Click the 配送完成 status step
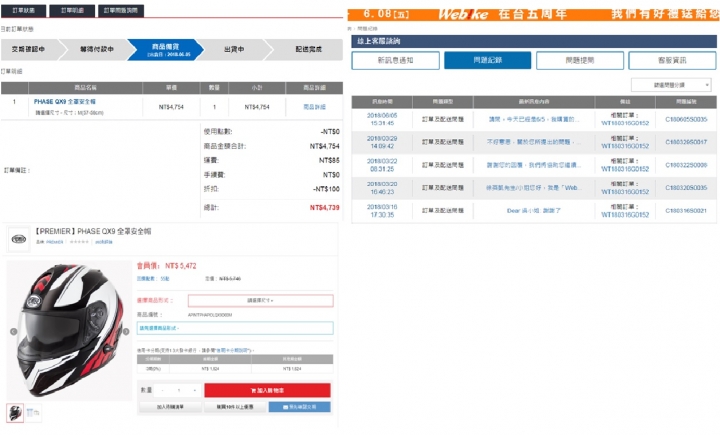This screenshot has height=435, width=720. (309, 50)
